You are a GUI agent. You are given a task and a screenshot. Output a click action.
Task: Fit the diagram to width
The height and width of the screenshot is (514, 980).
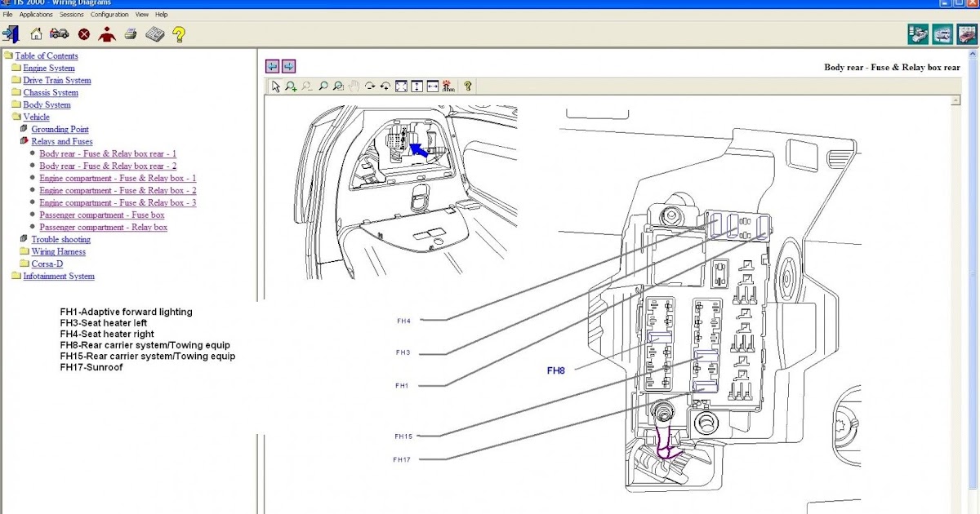point(432,86)
